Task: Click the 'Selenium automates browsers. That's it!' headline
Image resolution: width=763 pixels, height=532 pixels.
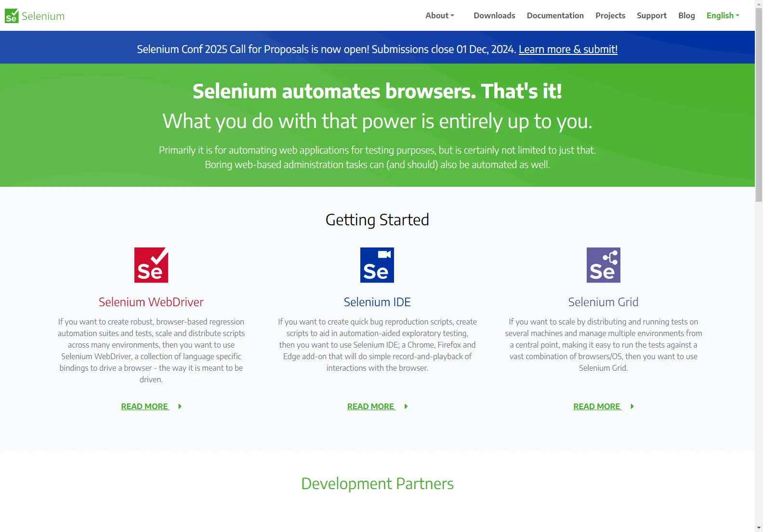Action: click(x=377, y=91)
